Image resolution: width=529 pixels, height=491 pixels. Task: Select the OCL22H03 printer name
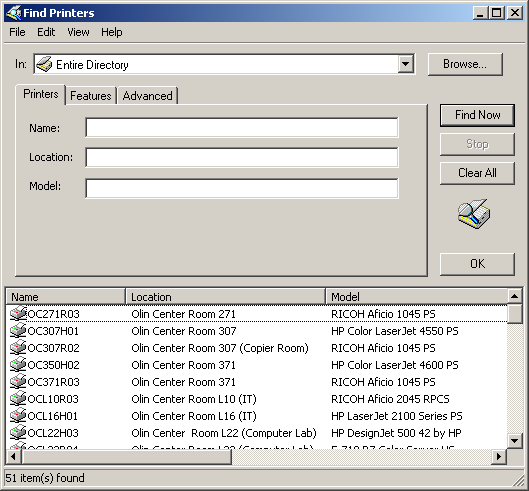pyautogui.click(x=53, y=433)
